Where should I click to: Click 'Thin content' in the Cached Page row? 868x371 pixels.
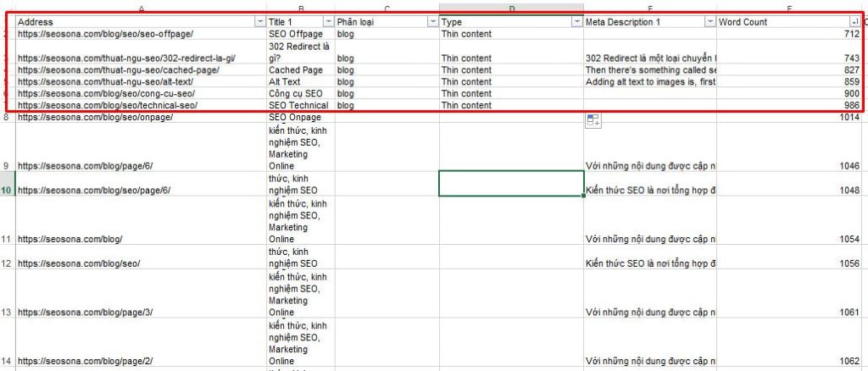[x=466, y=69]
